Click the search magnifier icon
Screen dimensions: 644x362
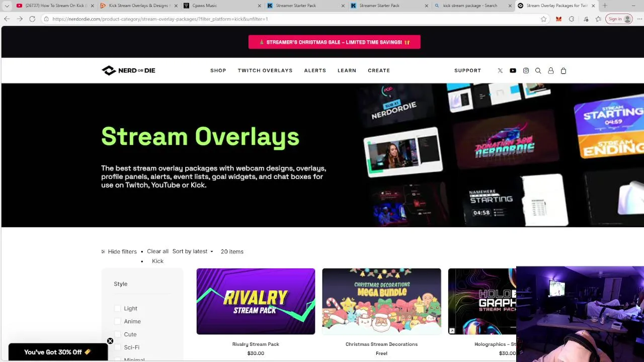click(x=538, y=71)
